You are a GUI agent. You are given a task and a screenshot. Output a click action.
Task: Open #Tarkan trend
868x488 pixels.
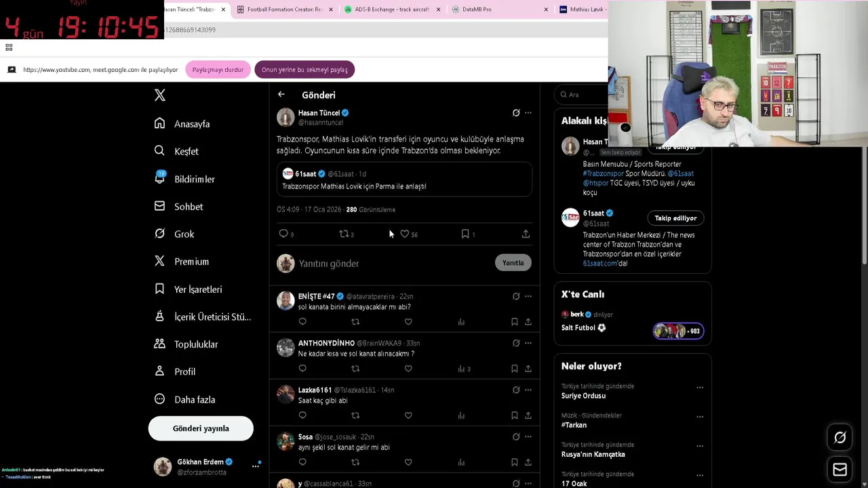[574, 425]
